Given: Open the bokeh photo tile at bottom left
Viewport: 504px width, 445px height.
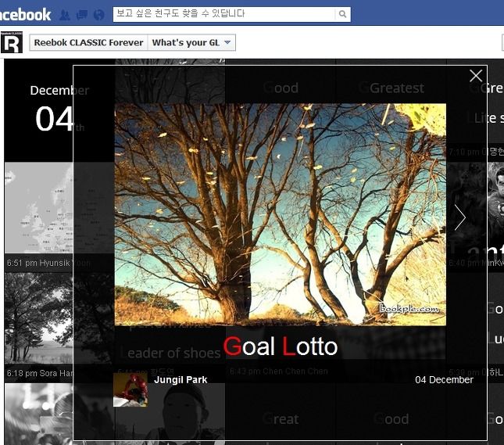Looking at the screenshot, I should (x=38, y=414).
